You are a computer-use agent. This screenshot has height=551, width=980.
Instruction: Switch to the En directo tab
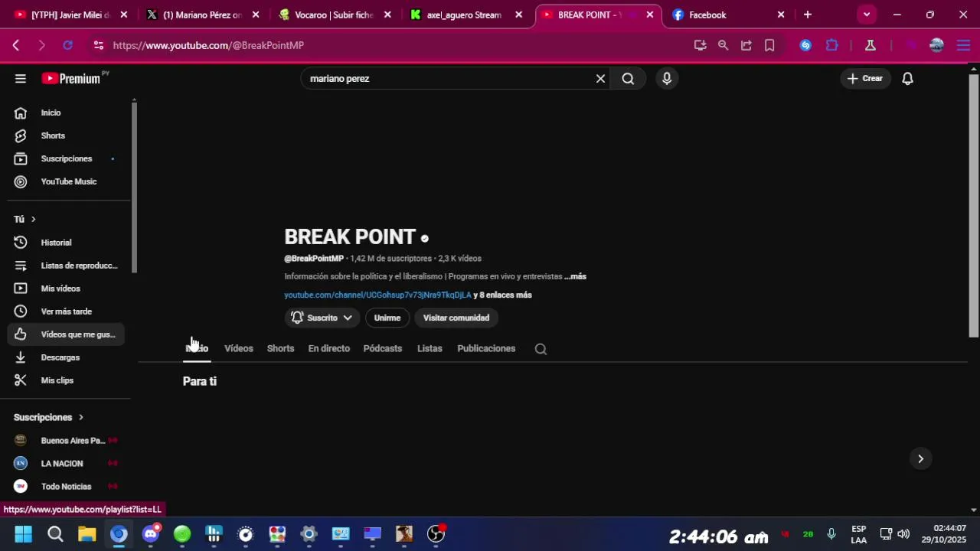tap(328, 348)
